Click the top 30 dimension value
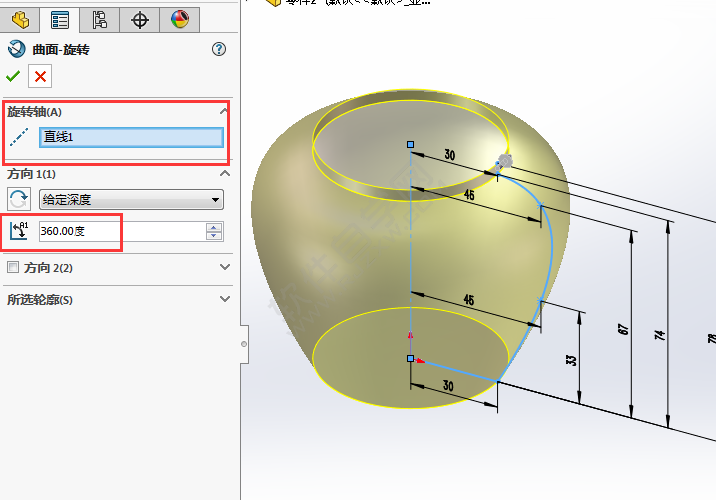The height and width of the screenshot is (500, 716). [x=450, y=155]
